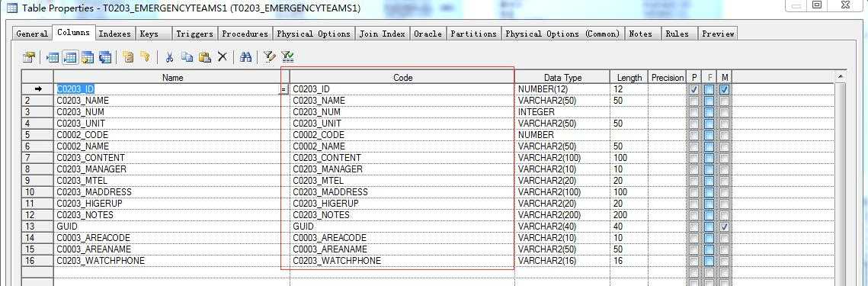
Task: Click Code cell C0203_HIGERUP
Action: coord(402,204)
